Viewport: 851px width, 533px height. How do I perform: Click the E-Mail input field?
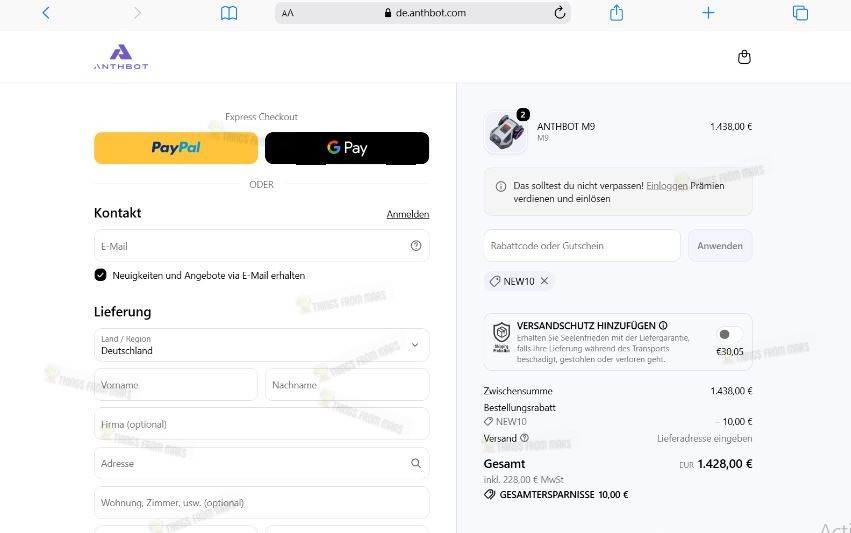tap(262, 246)
